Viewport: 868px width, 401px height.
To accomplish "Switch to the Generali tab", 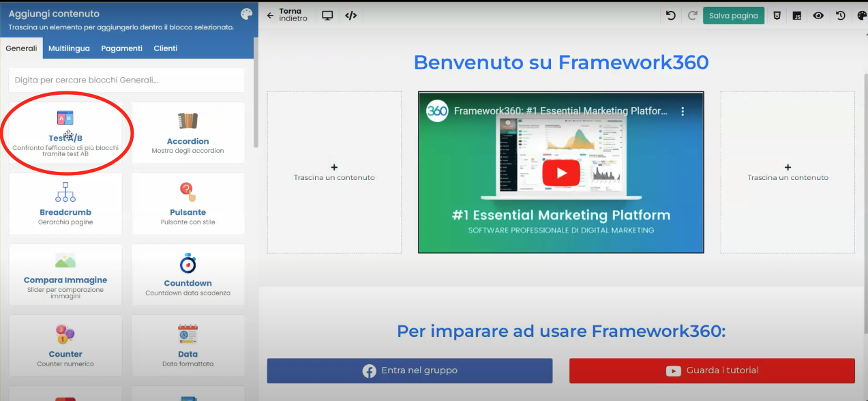I will [21, 48].
